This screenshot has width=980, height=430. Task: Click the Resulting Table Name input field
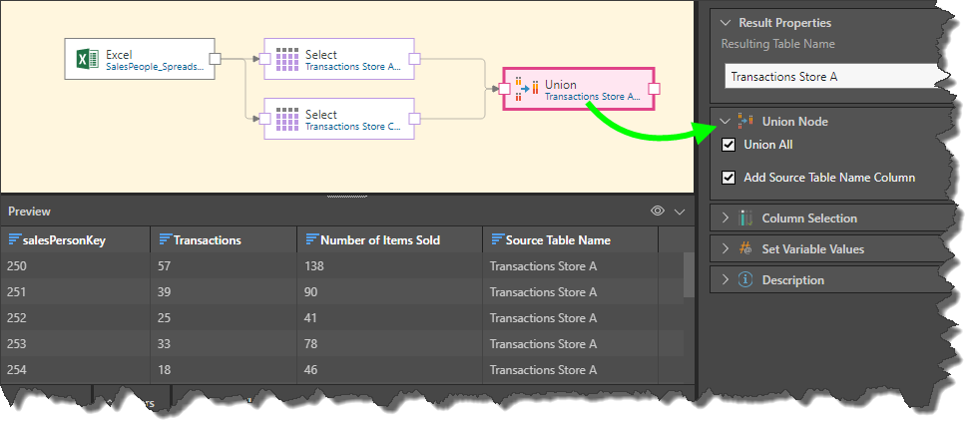[828, 76]
